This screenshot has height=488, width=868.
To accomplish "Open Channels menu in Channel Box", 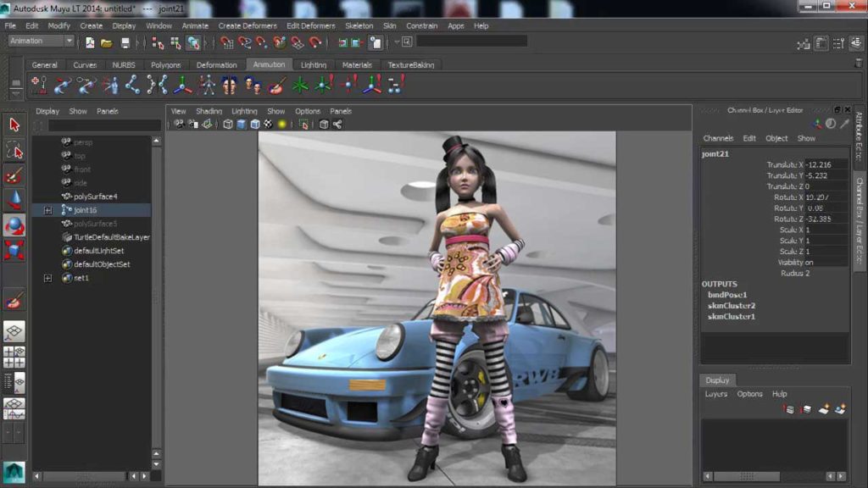I will pyautogui.click(x=718, y=138).
